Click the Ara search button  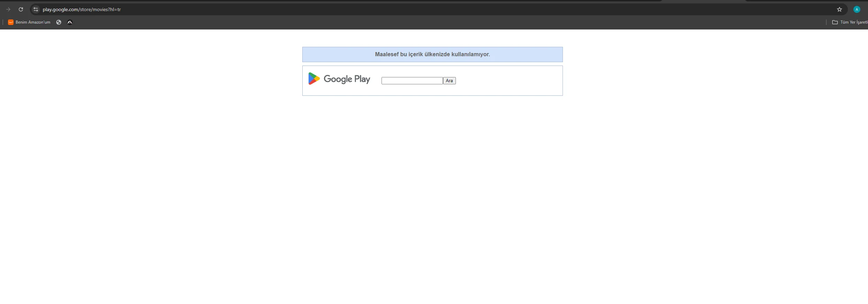coord(449,81)
